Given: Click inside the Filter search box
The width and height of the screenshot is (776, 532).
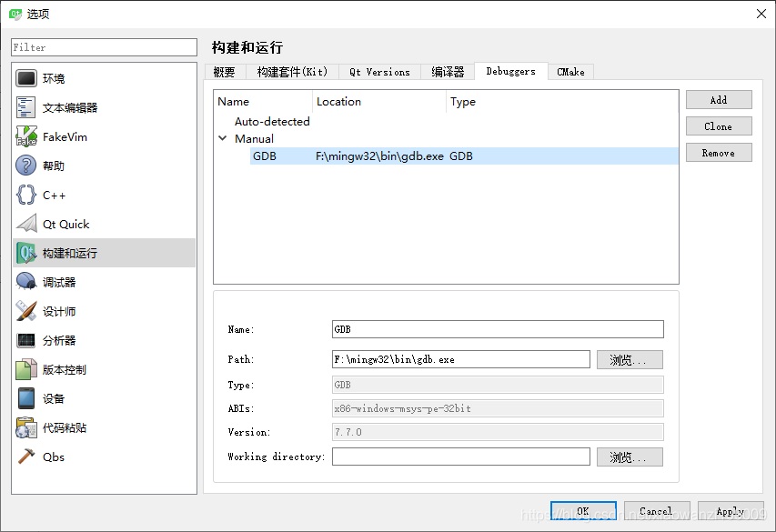Looking at the screenshot, I should tap(103, 46).
